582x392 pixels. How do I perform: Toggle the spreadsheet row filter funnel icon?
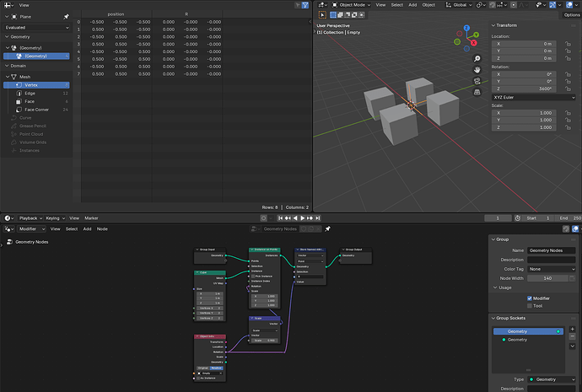(x=305, y=5)
